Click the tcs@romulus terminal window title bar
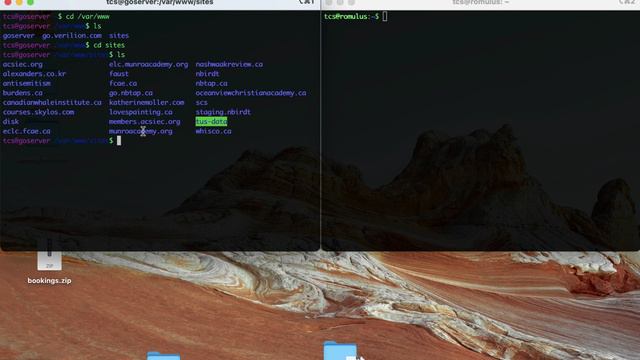This screenshot has height=360, width=640. [x=480, y=3]
